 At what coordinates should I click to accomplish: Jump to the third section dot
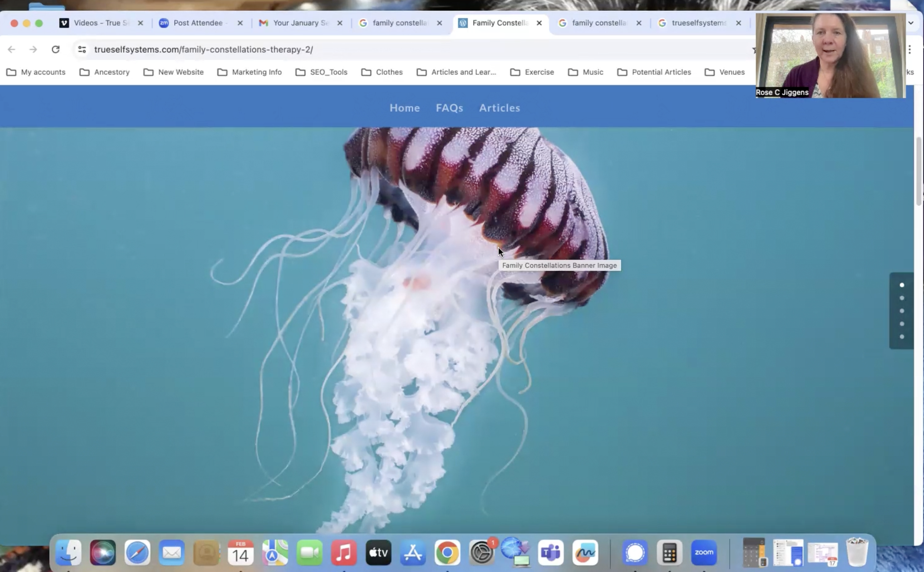(x=902, y=311)
